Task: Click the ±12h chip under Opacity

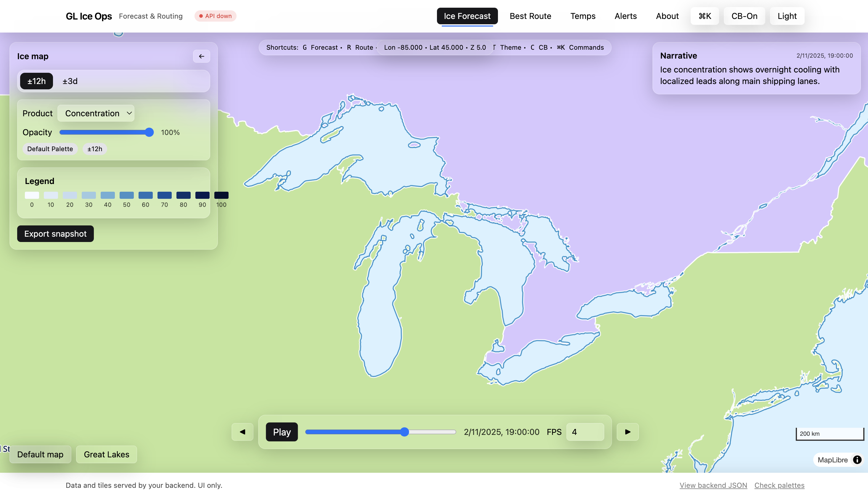Action: point(95,149)
